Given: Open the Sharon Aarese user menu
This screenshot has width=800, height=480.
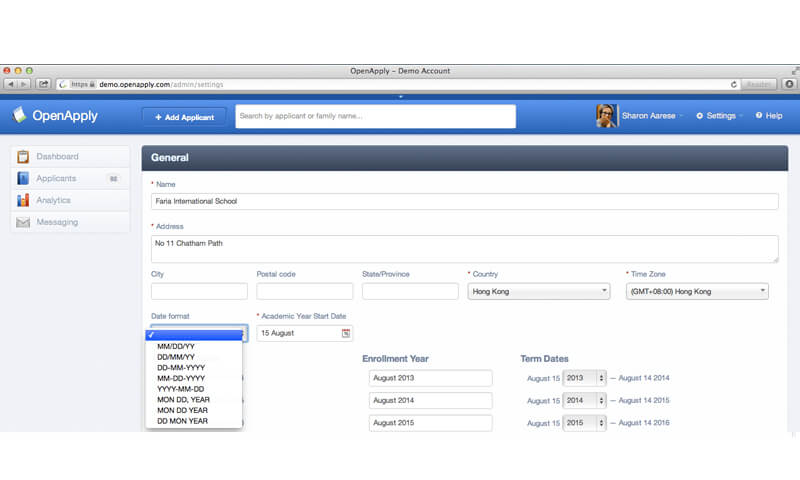Looking at the screenshot, I should pos(652,116).
